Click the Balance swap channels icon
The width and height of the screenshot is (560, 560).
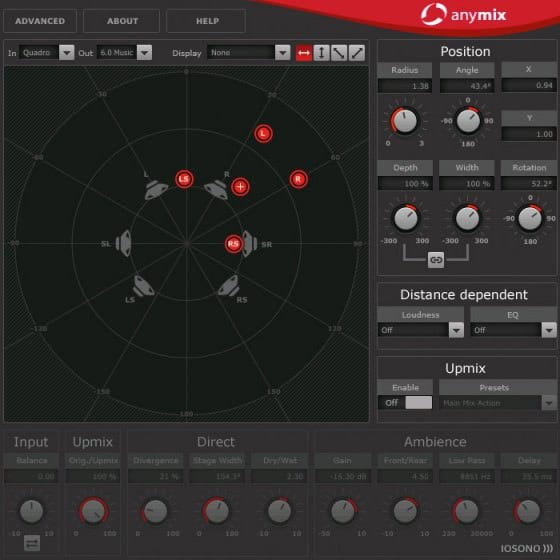(32, 543)
